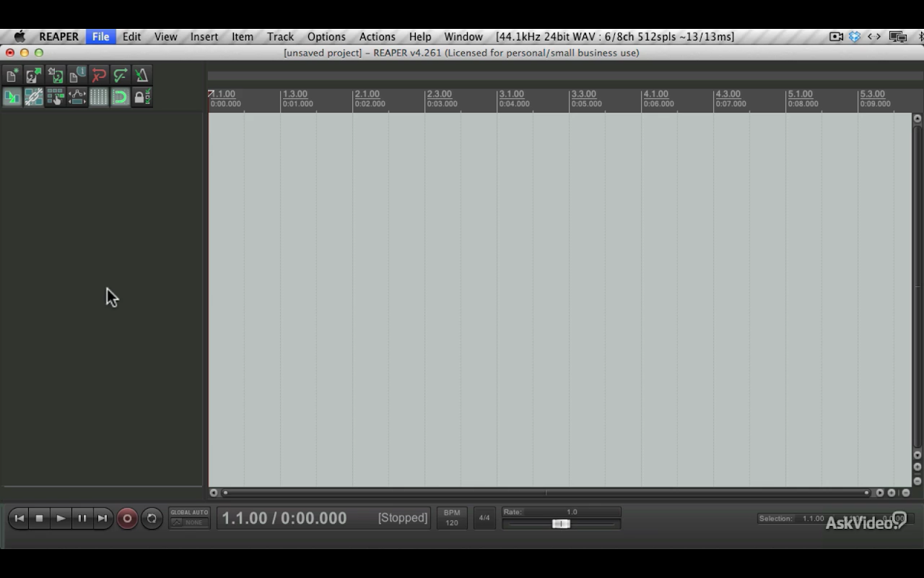924x578 pixels.
Task: Open the Insert menu
Action: [204, 37]
